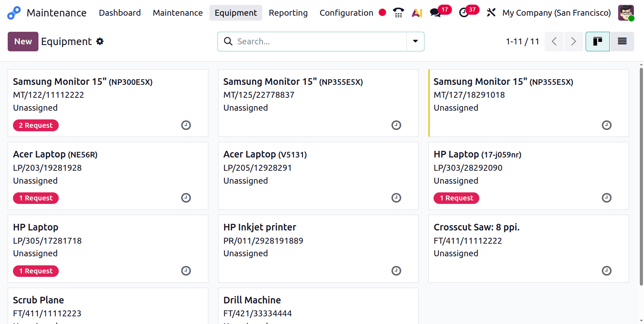
Task: Open the Equipment menu
Action: 236,13
